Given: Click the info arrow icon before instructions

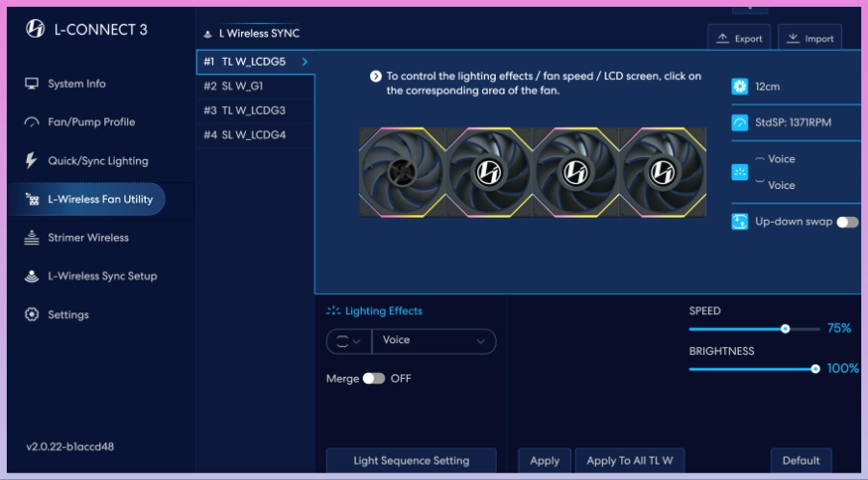Looking at the screenshot, I should [x=376, y=76].
